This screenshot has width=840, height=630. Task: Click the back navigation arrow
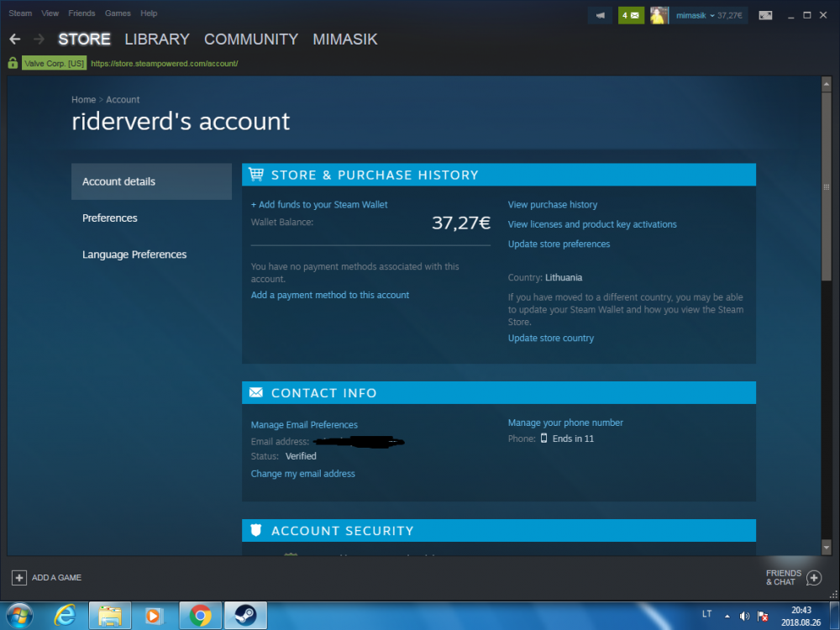click(x=15, y=39)
